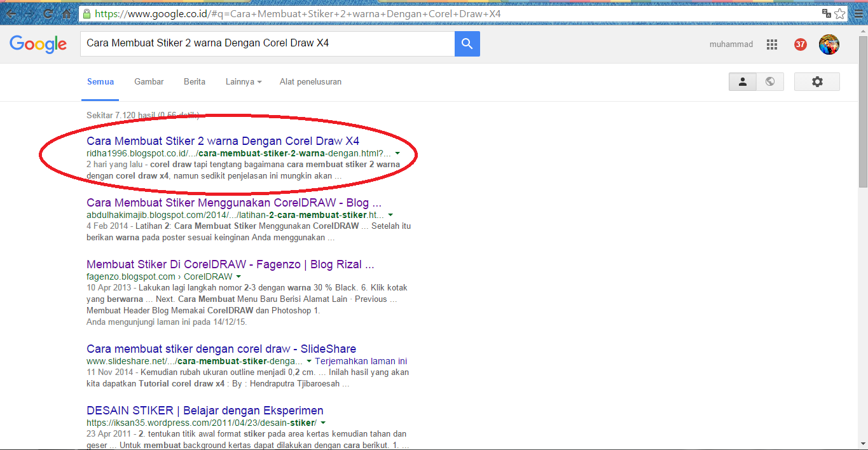
Task: Open result DESAIN STIKER | Belajar dengan Eksperimen
Action: click(205, 411)
